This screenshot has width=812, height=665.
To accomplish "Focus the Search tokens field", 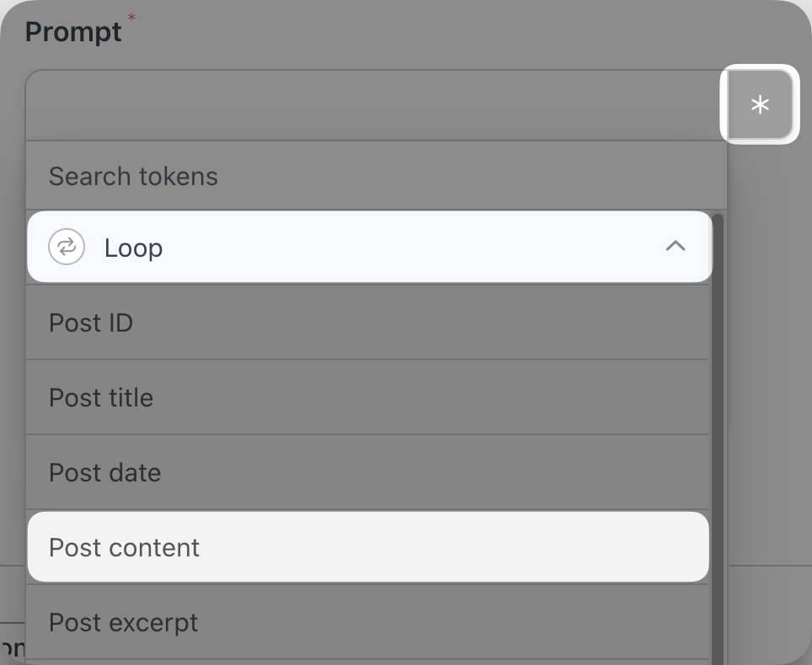I will 377,176.
